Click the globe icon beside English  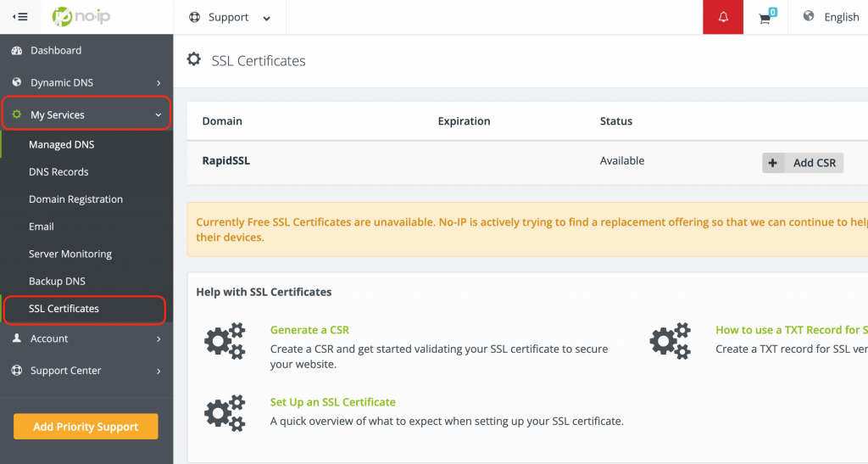point(809,16)
